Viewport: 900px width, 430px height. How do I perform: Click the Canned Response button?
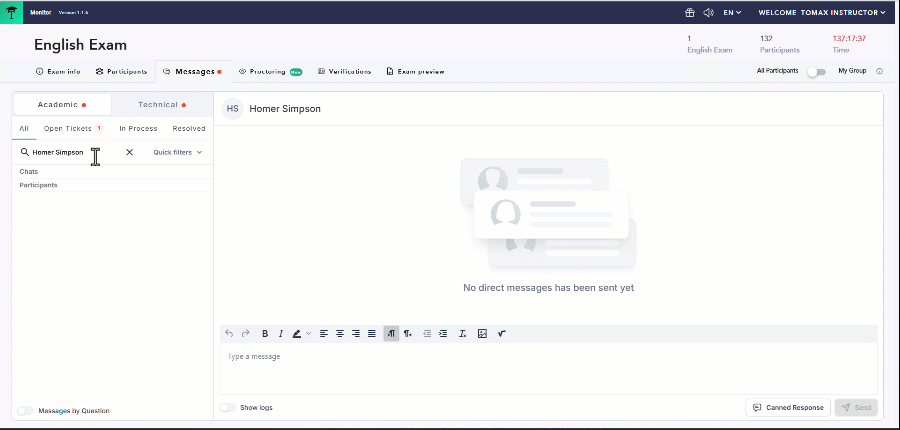(788, 408)
